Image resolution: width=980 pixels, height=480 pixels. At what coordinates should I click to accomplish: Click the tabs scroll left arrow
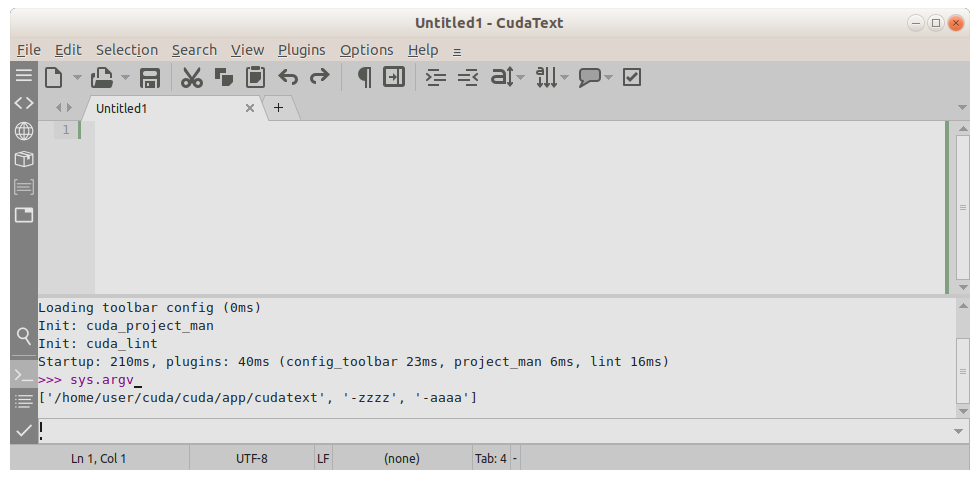coord(59,108)
